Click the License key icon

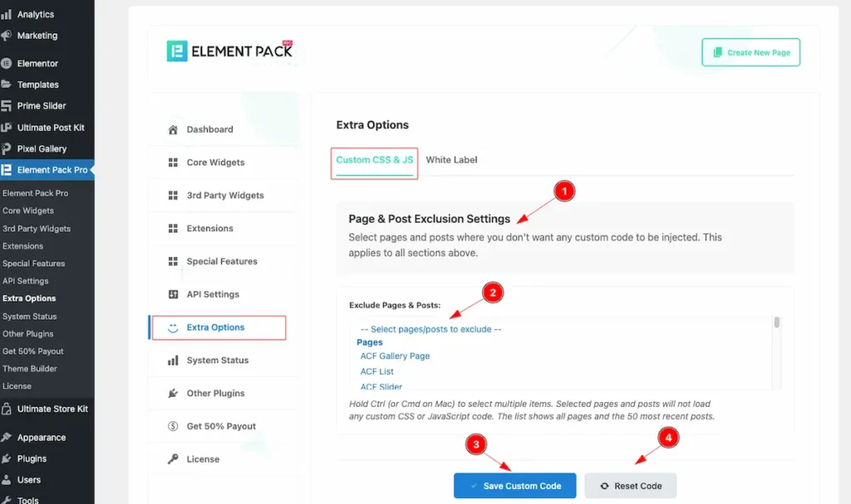click(173, 459)
